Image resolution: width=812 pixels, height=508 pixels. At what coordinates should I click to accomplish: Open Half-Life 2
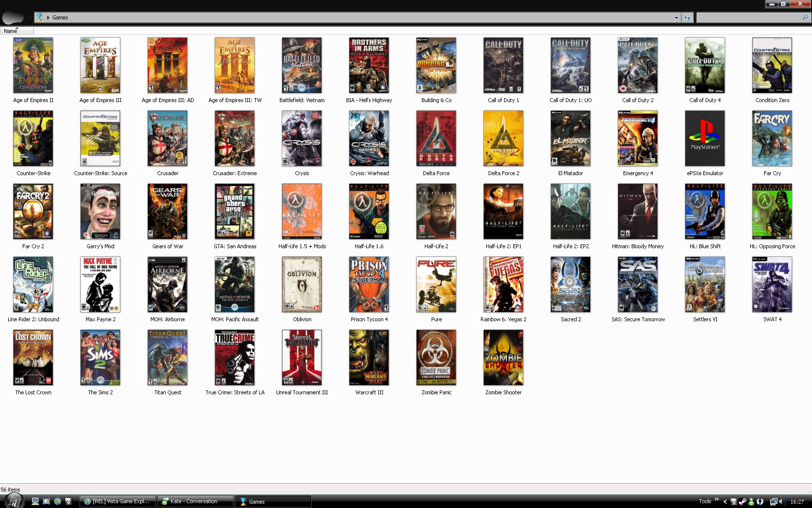point(436,211)
